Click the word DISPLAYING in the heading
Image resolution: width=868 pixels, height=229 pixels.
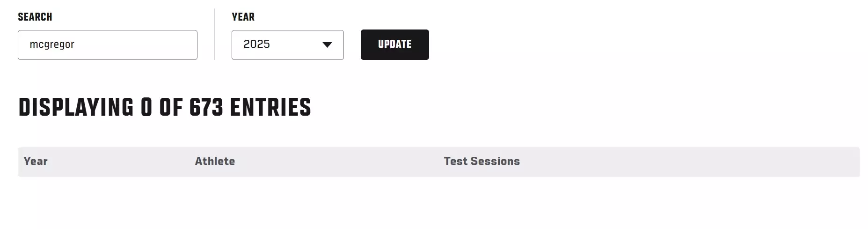point(76,107)
